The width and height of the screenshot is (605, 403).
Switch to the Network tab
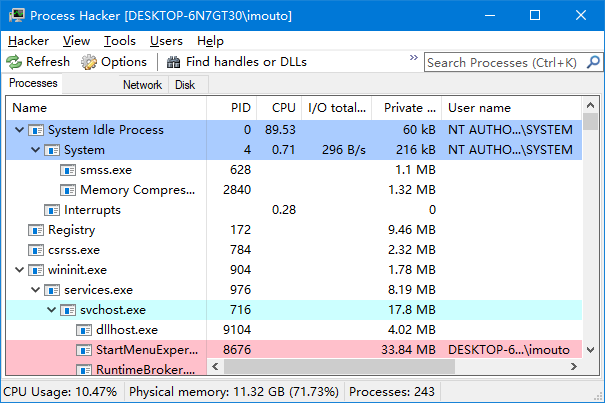pos(142,85)
